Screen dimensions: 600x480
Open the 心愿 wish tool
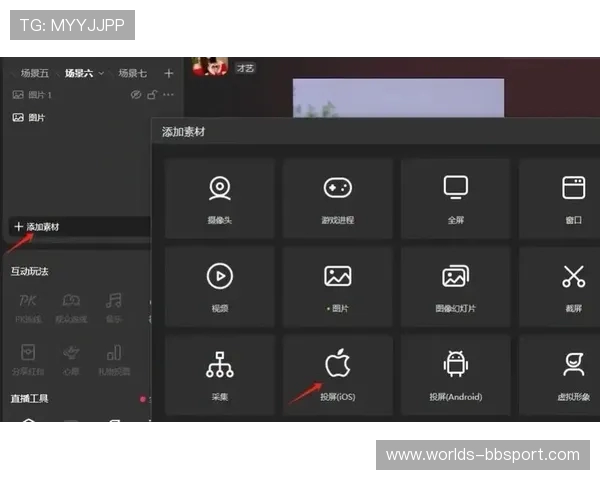pyautogui.click(x=71, y=360)
